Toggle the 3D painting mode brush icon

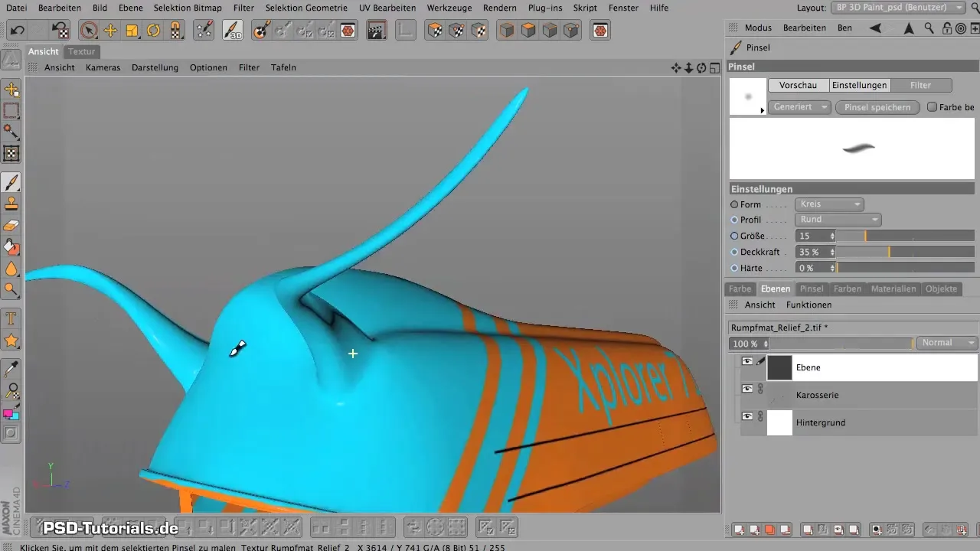point(233,31)
